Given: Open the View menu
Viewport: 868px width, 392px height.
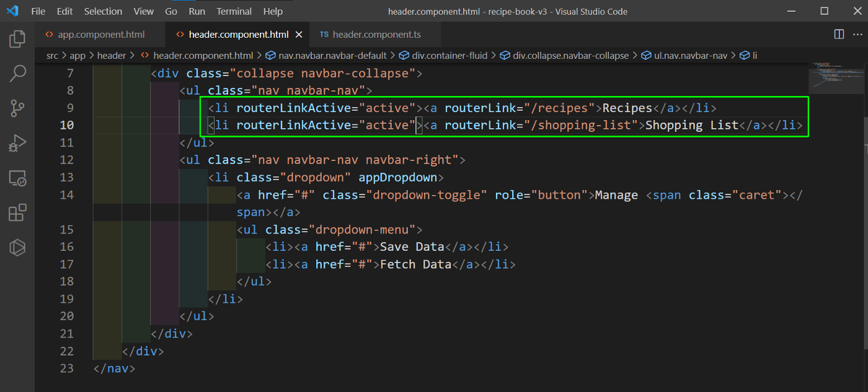Looking at the screenshot, I should (x=144, y=11).
